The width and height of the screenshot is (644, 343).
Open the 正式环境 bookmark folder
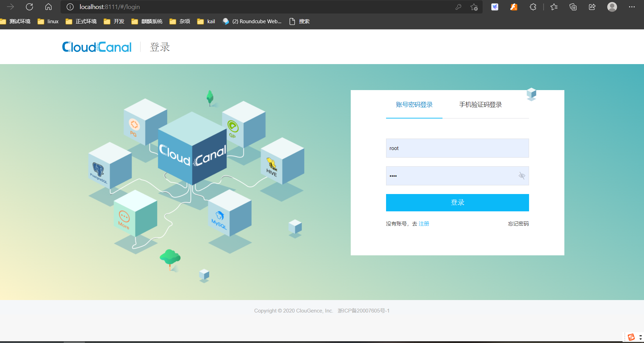81,21
